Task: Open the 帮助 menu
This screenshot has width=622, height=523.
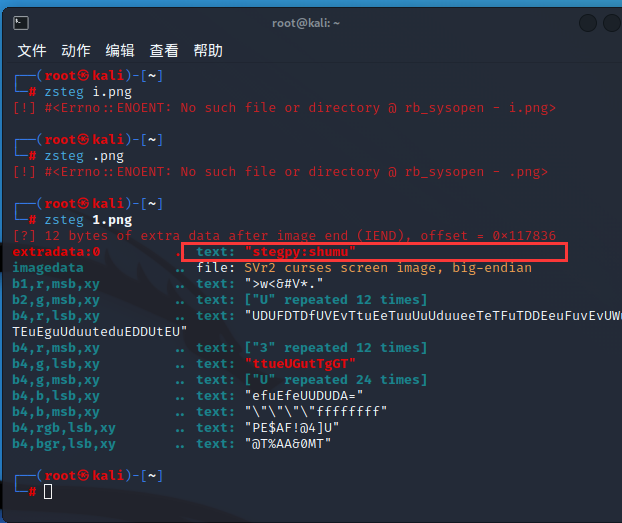Action: [208, 51]
